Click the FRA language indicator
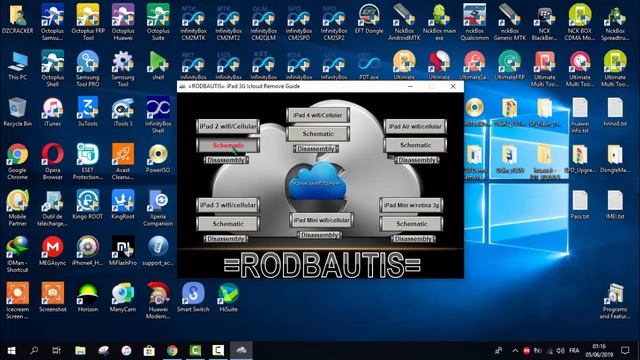Viewport: 640px width, 360px height. [574, 350]
